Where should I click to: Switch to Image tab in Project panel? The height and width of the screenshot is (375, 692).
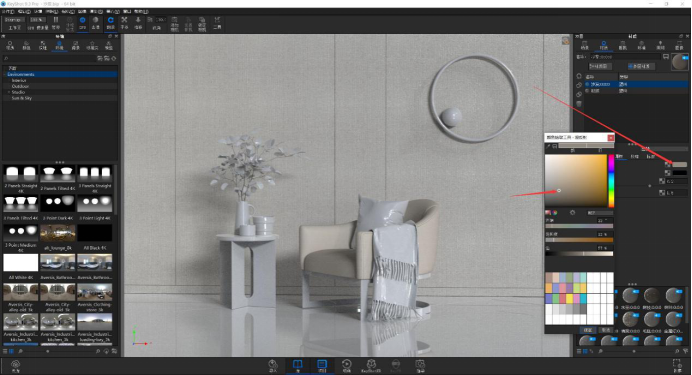click(679, 45)
